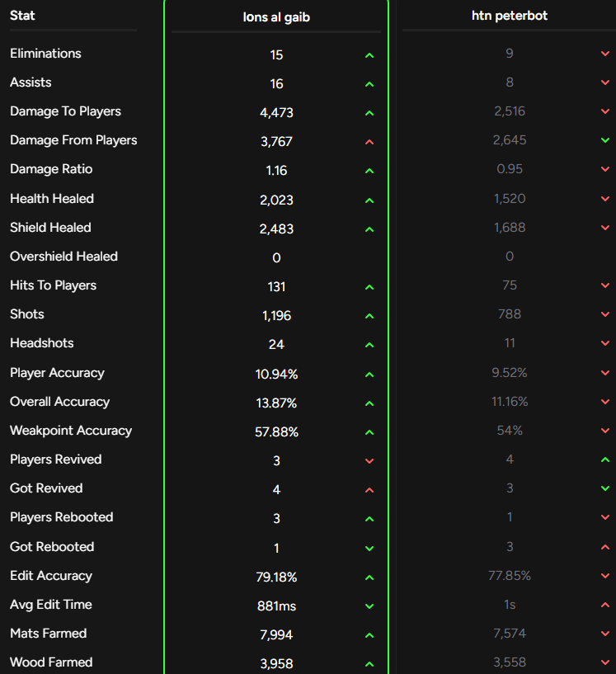The width and height of the screenshot is (616, 674).
Task: Click the green down arrow next to 2,645
Action: coord(604,140)
